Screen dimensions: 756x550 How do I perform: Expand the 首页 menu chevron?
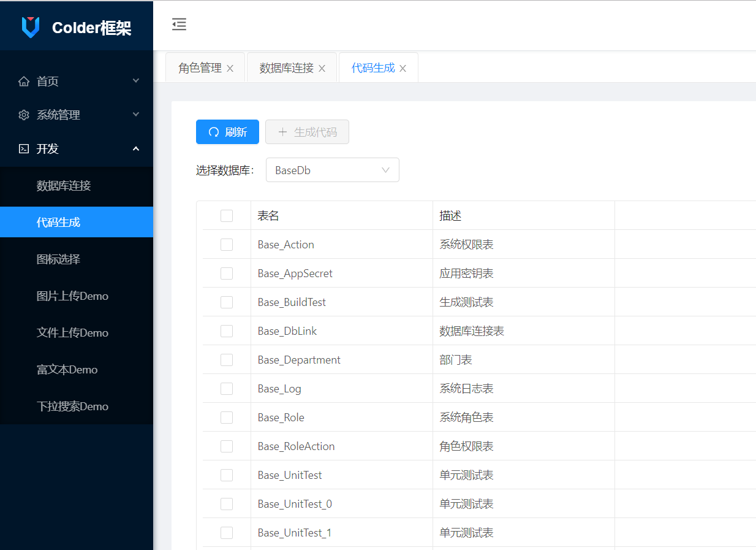click(x=136, y=81)
